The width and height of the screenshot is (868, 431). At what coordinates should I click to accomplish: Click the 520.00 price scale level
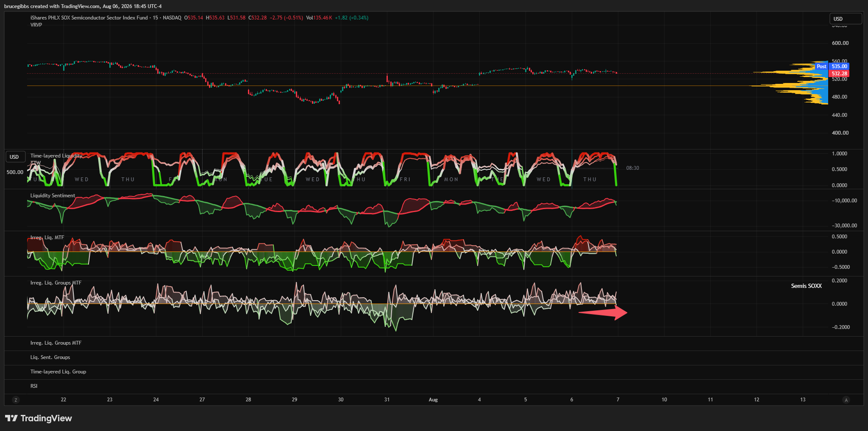point(840,79)
